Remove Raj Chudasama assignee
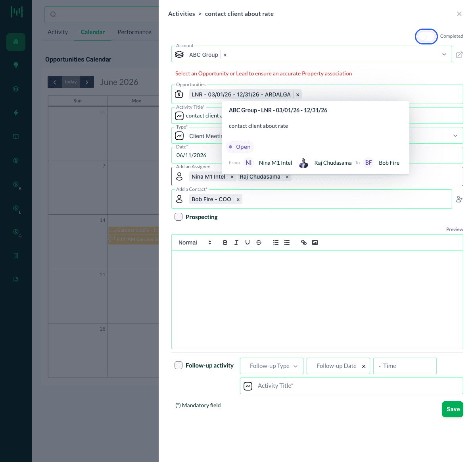The image size is (476, 462). tap(287, 177)
